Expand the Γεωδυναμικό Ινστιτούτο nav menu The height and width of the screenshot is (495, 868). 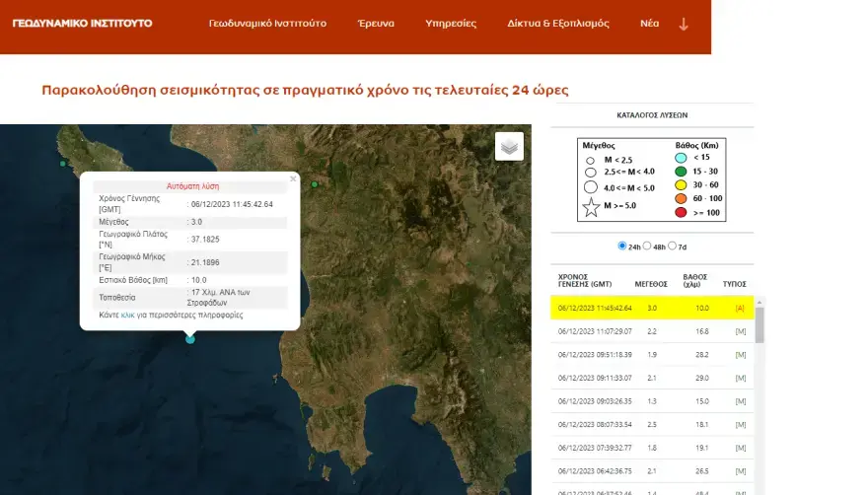click(267, 23)
